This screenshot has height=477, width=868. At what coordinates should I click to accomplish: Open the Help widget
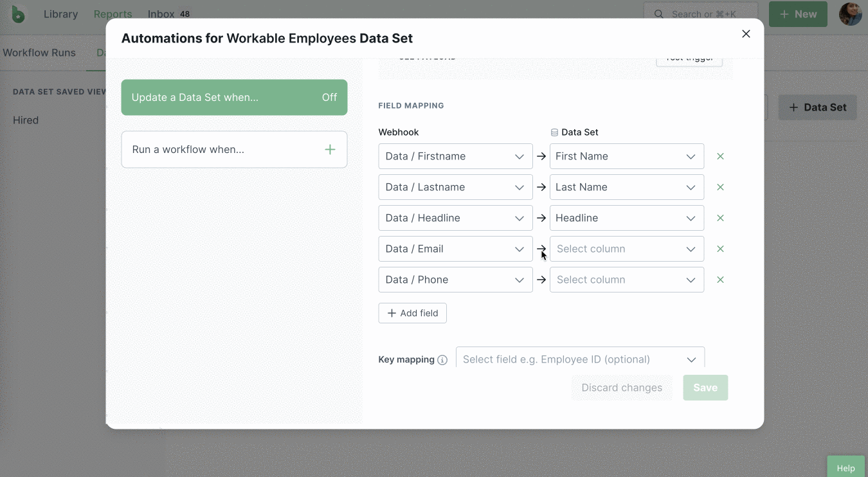[x=845, y=467]
